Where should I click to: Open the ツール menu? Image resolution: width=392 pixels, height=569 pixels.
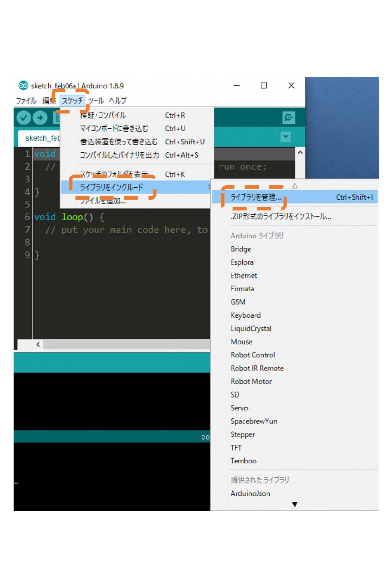pos(96,101)
